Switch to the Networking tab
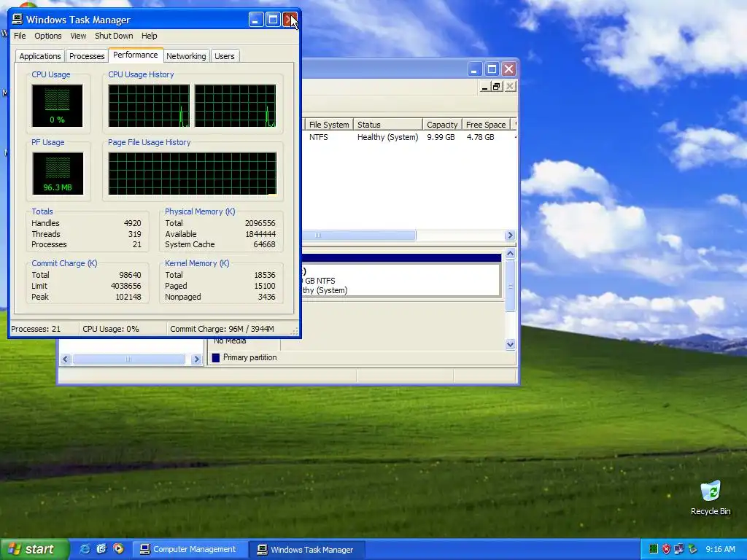Screen dimensions: 747x560 [186, 56]
